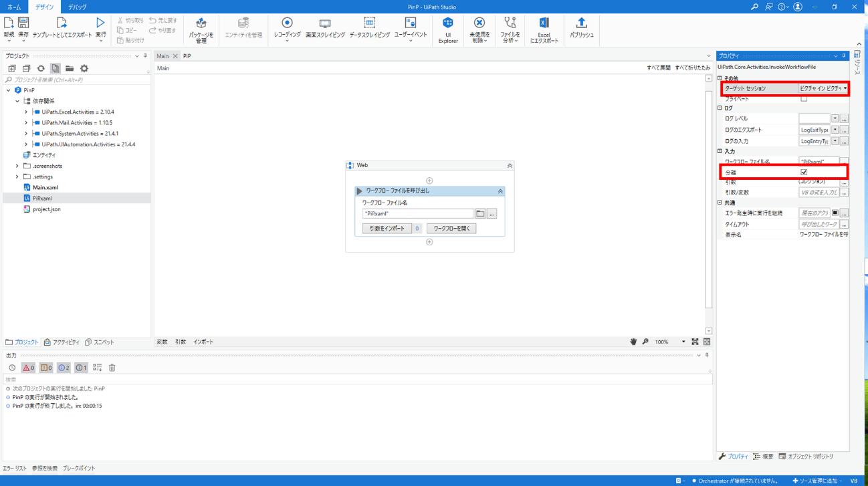The image size is (868, 486).
Task: Select project.json in project tree
Action: click(47, 209)
